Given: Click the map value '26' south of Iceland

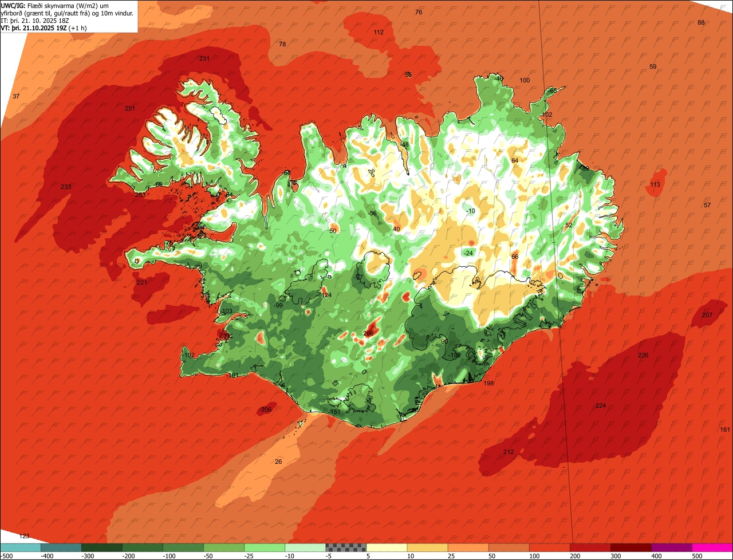Looking at the screenshot, I should (x=278, y=462).
